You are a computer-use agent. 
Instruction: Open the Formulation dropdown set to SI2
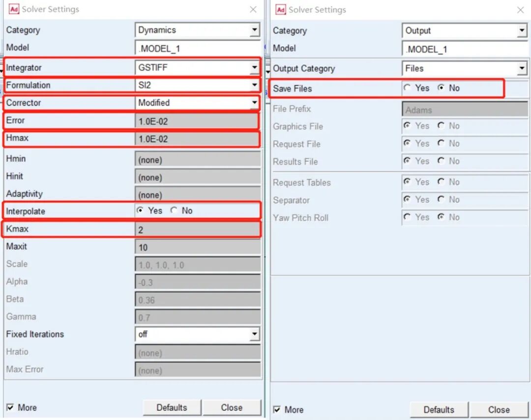(x=198, y=85)
